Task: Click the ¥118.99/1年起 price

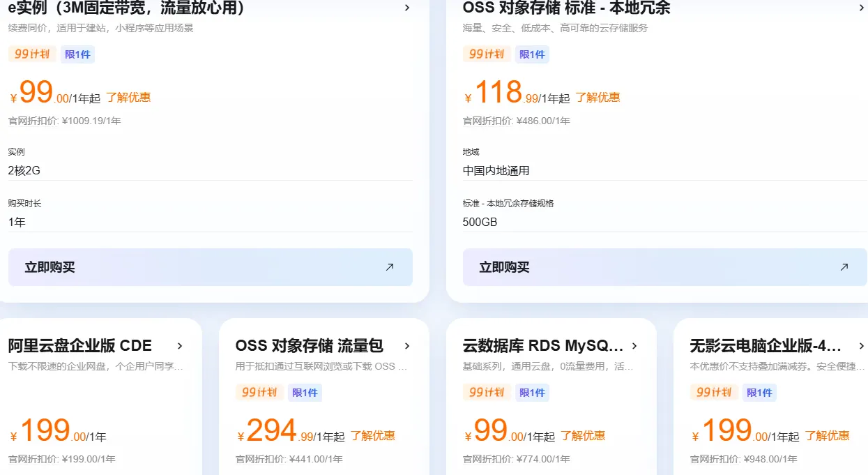Action: [x=517, y=93]
